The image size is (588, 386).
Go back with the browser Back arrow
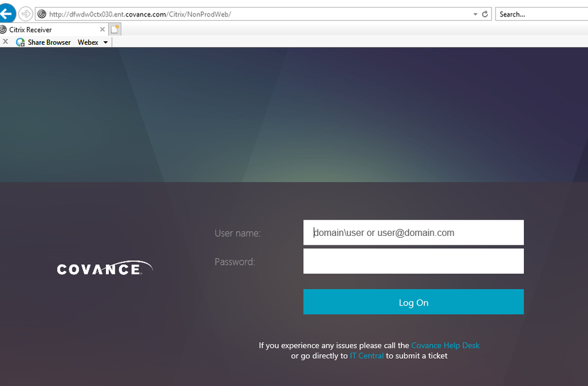[x=6, y=14]
